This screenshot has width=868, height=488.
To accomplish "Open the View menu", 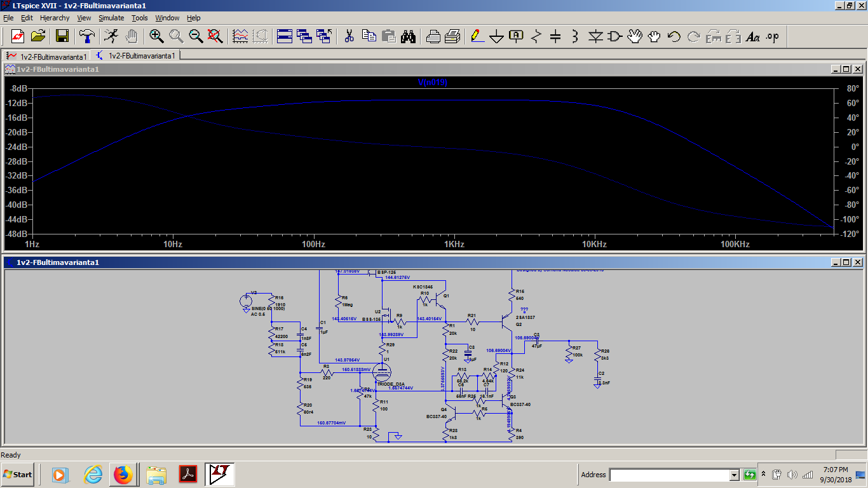I will click(x=85, y=18).
